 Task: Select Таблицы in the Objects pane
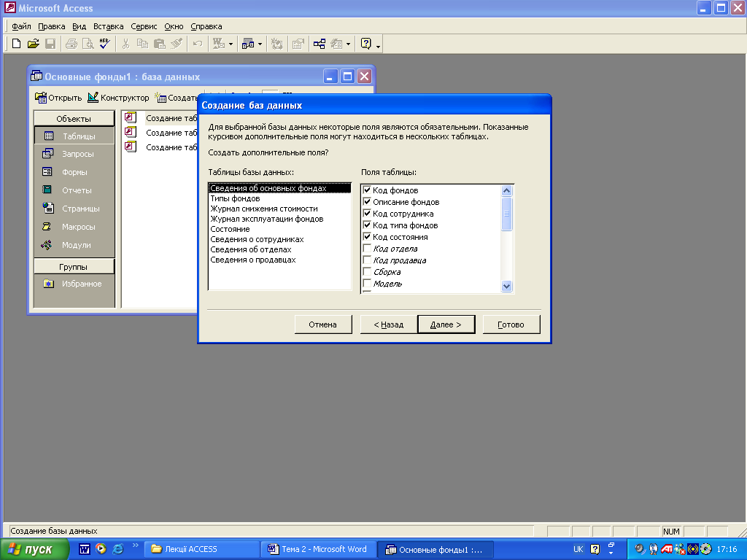click(74, 136)
